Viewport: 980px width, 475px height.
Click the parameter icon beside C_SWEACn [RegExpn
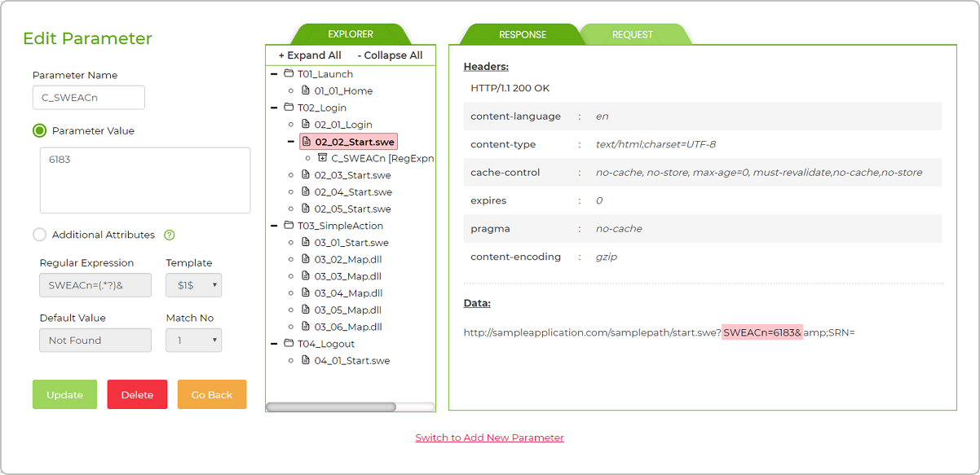pos(322,158)
